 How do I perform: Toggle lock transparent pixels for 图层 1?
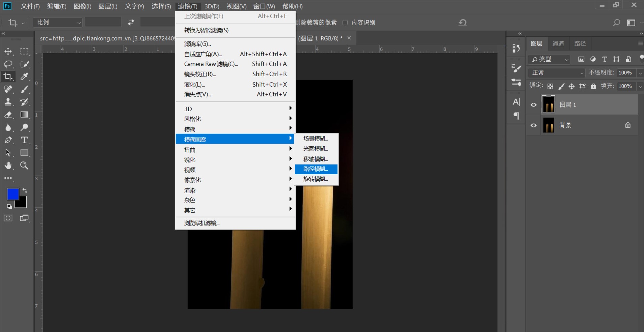pos(550,86)
